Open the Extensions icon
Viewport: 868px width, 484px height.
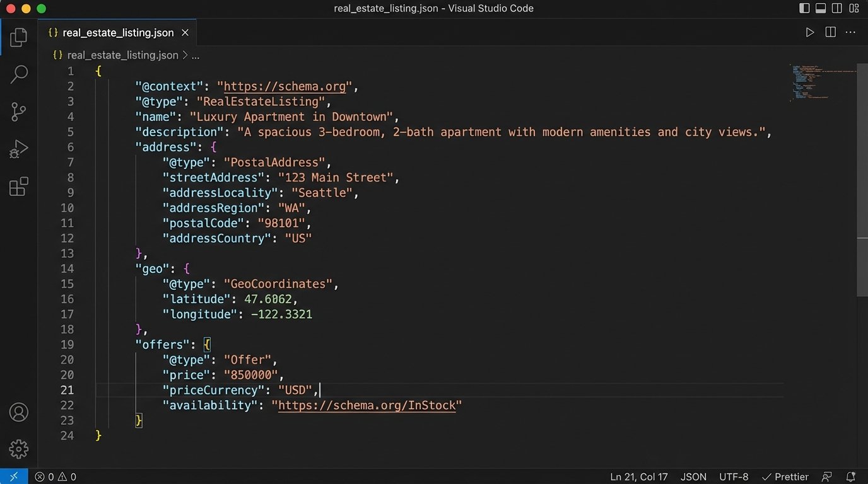click(18, 186)
